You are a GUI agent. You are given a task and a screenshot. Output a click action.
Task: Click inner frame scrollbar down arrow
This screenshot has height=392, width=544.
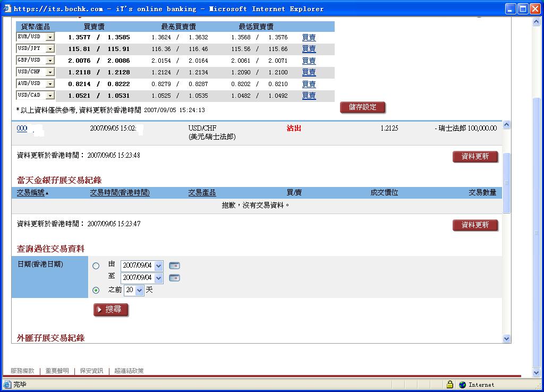click(506, 339)
